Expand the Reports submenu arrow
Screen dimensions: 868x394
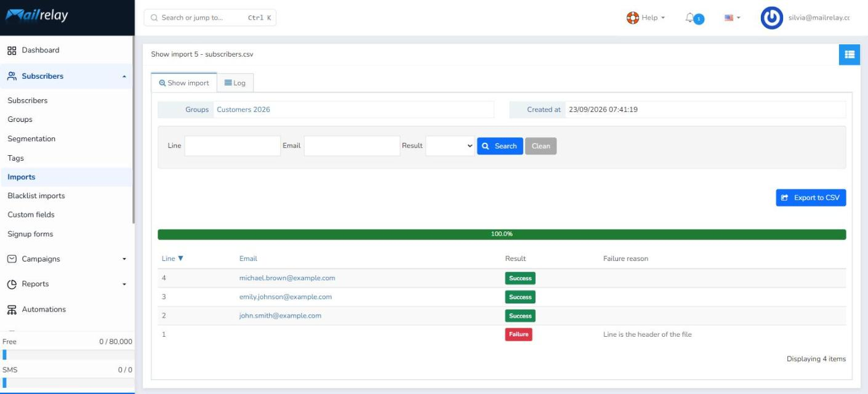coord(124,285)
